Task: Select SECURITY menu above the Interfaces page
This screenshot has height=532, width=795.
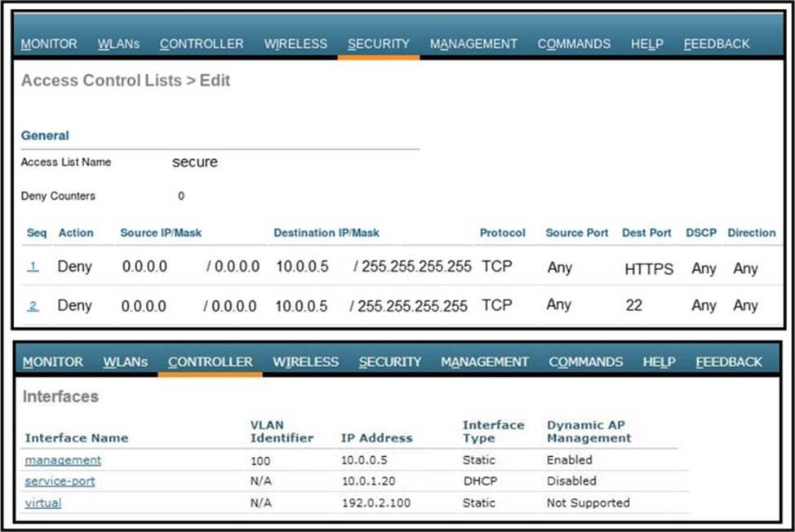Action: (x=389, y=361)
